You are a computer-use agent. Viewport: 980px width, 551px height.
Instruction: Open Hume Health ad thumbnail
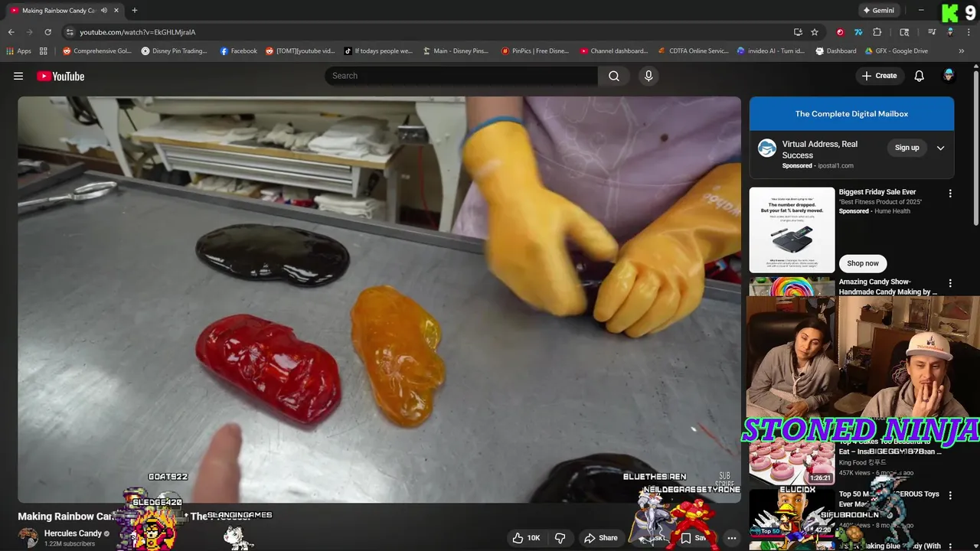pyautogui.click(x=792, y=230)
